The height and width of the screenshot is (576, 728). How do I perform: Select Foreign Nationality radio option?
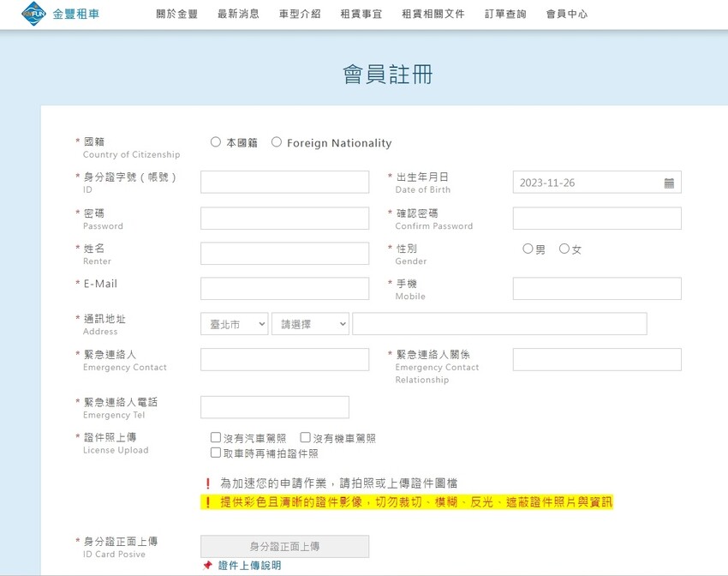(277, 142)
